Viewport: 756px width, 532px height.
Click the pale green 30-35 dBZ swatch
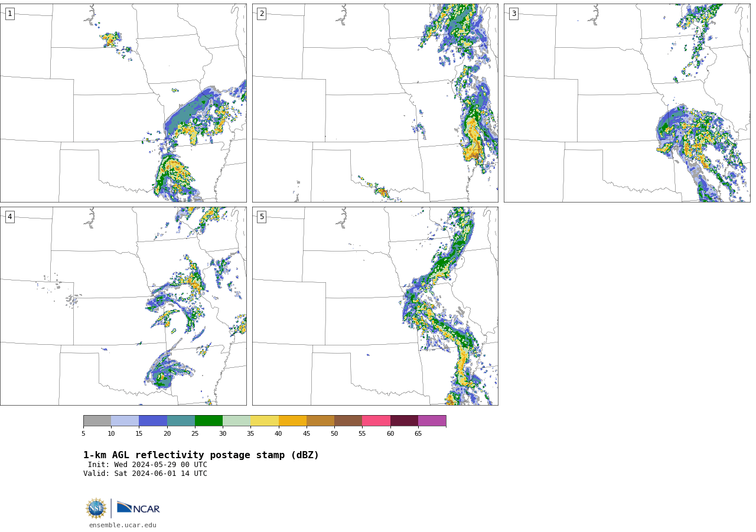point(236,421)
